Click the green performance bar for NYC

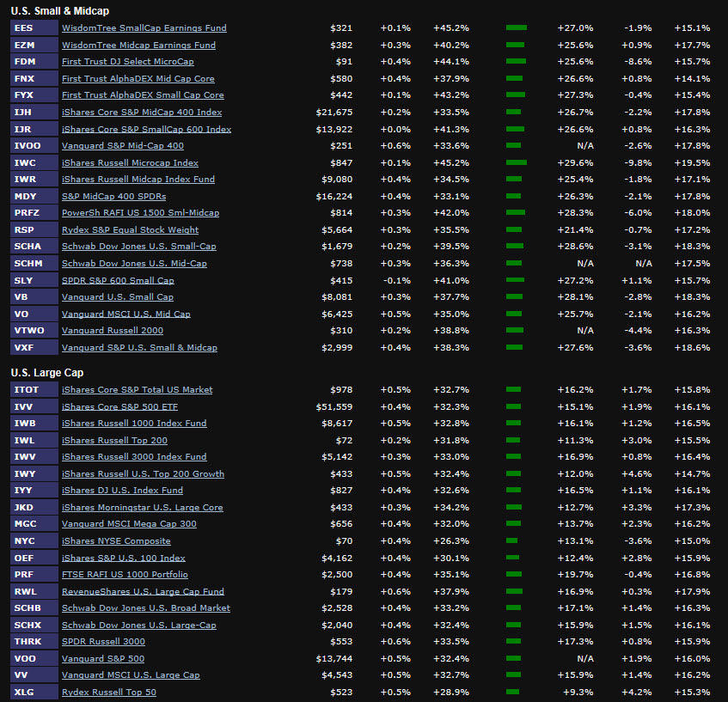point(511,540)
